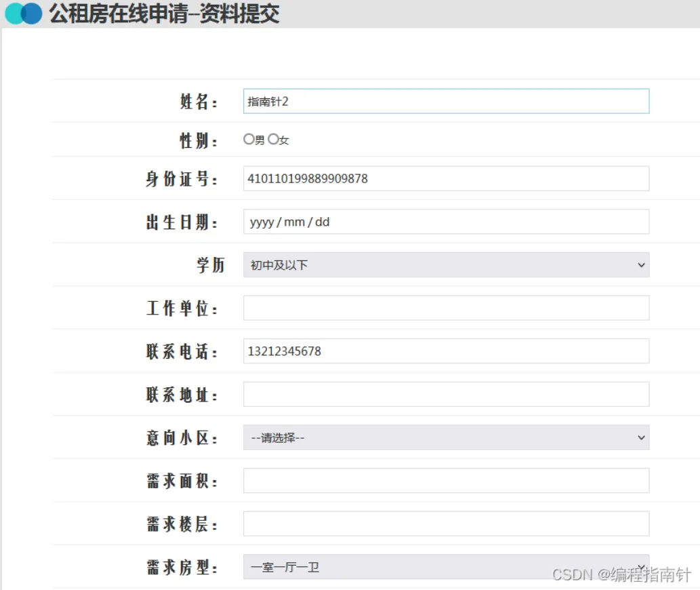Viewport: 700px width, 590px height.
Task: Click the 出生日期 label text
Action: click(x=182, y=222)
